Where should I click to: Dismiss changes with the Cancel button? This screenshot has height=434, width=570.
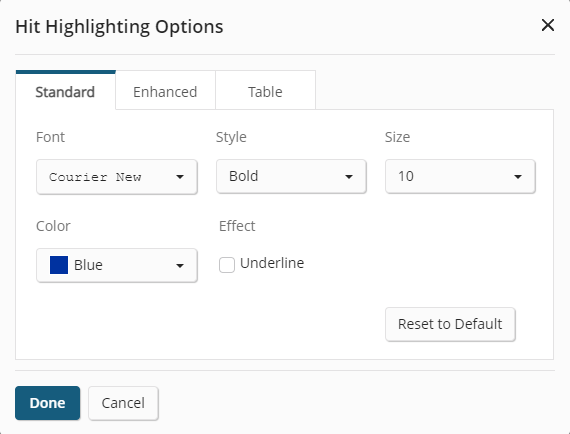(x=123, y=403)
